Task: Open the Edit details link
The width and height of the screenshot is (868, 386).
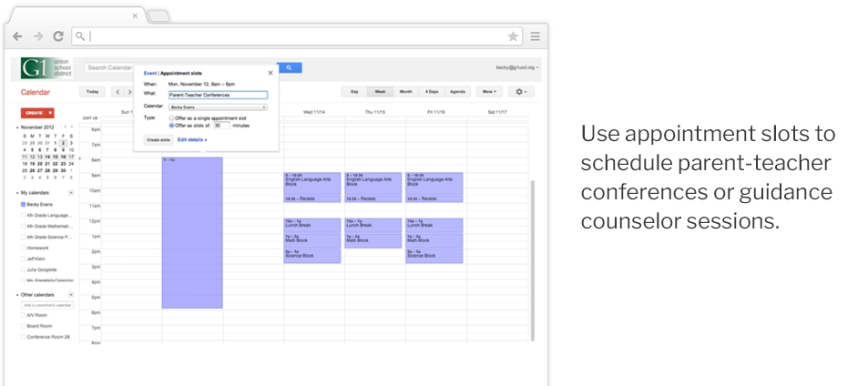Action: click(x=191, y=140)
